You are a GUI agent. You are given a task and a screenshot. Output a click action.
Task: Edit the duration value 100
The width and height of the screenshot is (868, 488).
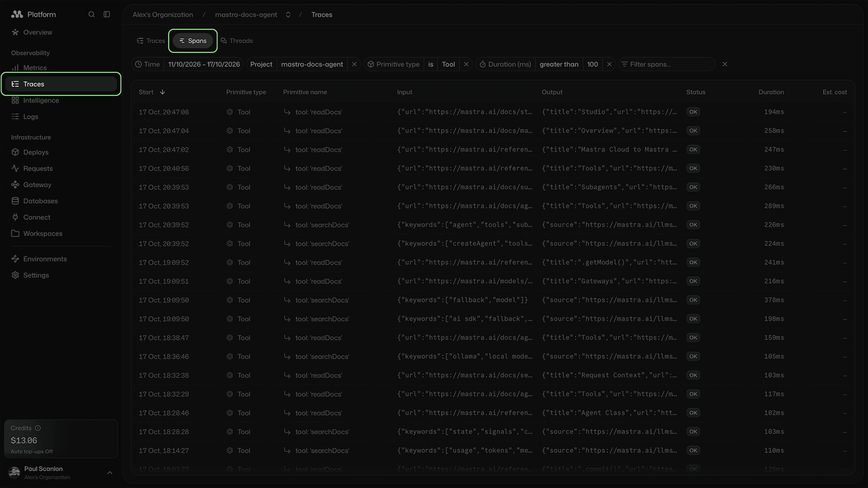tap(593, 64)
